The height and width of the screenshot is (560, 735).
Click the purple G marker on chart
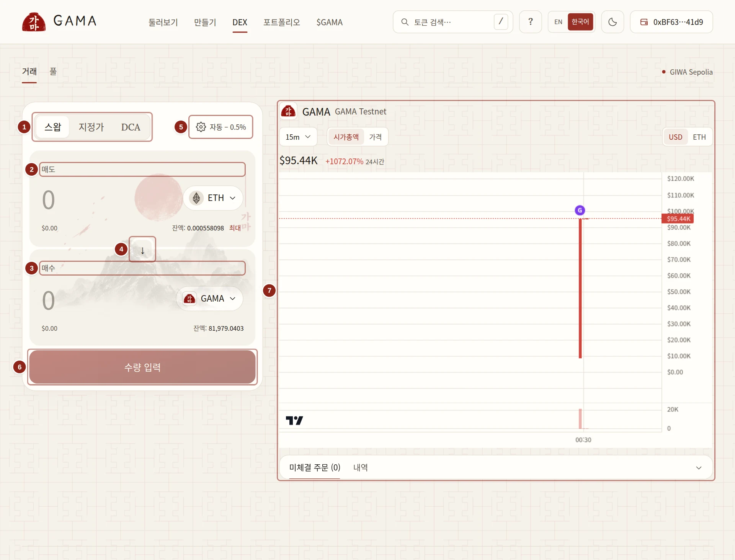[580, 210]
